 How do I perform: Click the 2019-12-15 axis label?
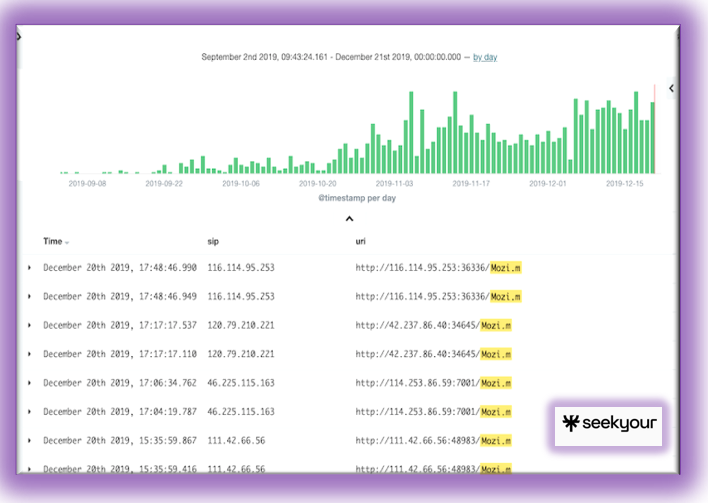click(624, 184)
